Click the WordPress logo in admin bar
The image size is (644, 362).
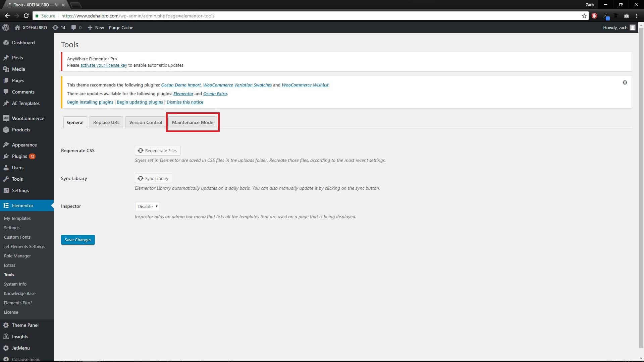6,27
